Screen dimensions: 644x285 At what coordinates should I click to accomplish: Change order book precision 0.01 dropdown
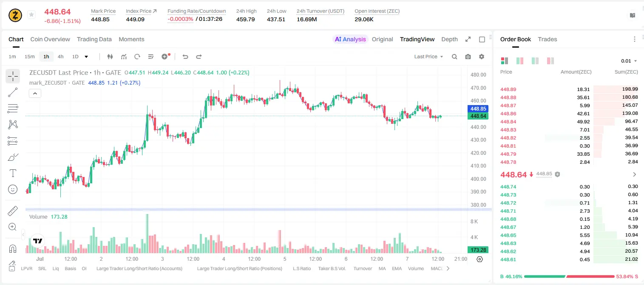pyautogui.click(x=629, y=61)
